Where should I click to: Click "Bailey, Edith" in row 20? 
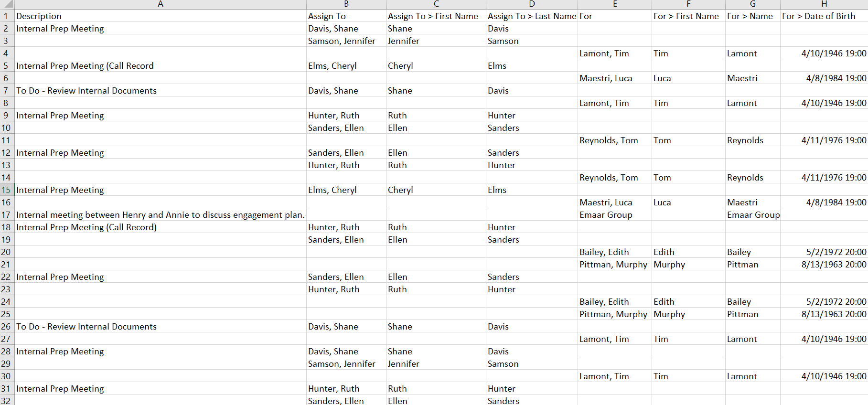pyautogui.click(x=604, y=252)
